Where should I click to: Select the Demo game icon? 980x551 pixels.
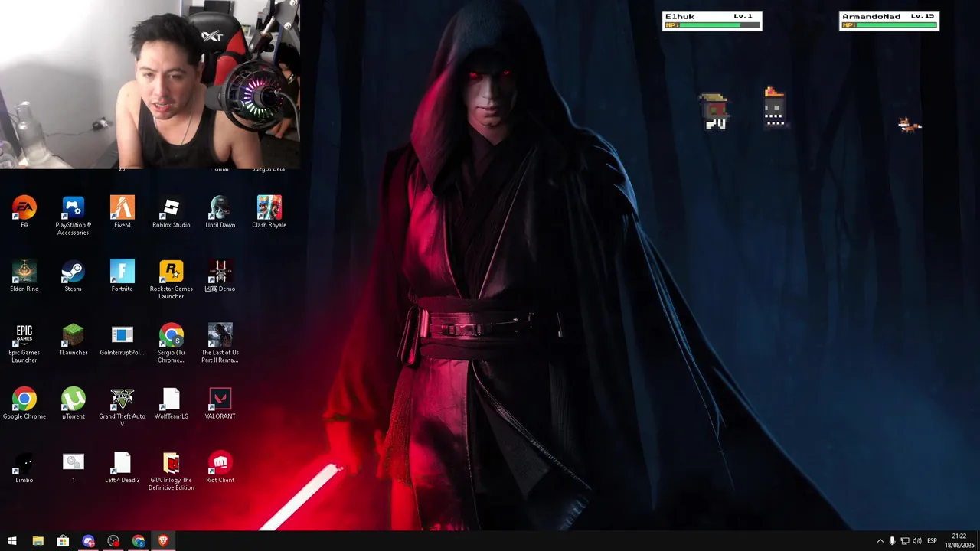220,275
